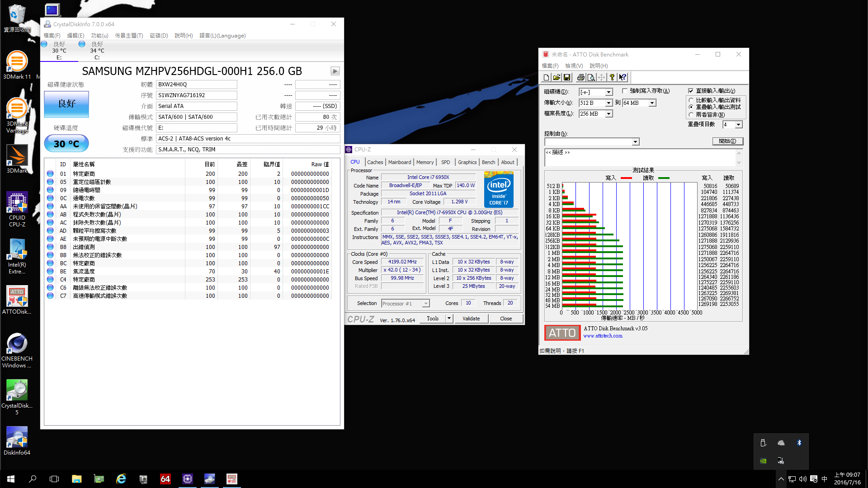Open 3DMark Vantage desktop shortcut

[x=17, y=116]
